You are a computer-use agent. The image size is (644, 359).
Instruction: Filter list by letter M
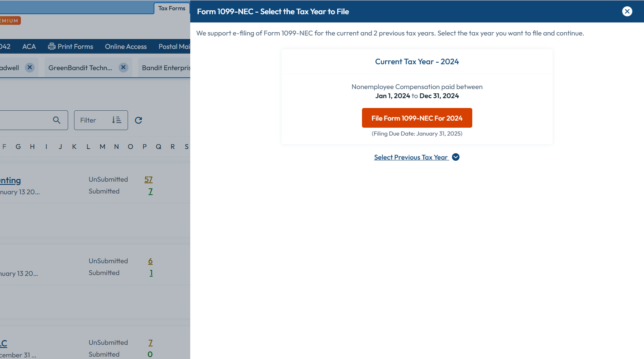[102, 147]
